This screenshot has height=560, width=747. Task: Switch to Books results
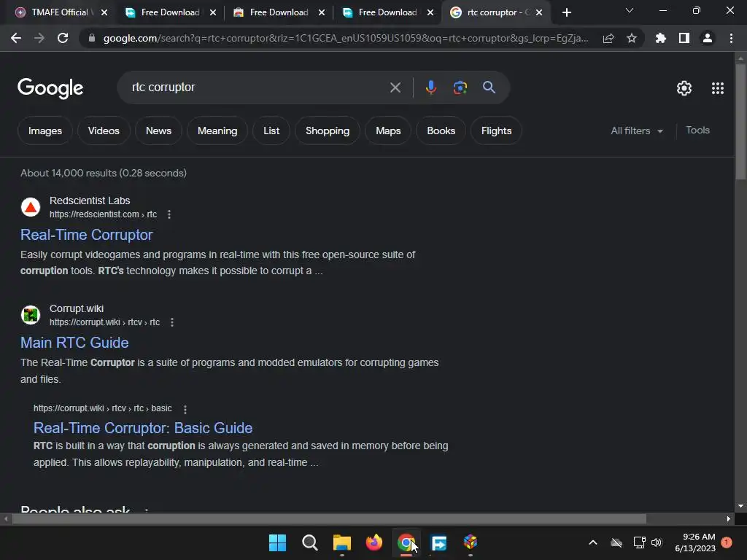(441, 131)
